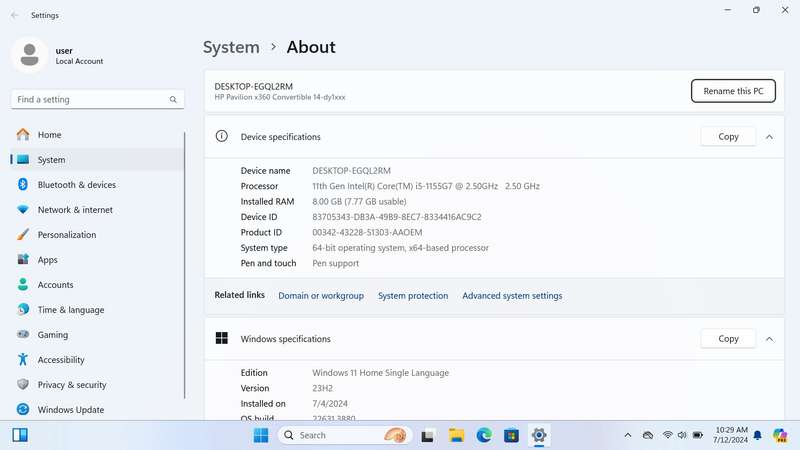Click Installed RAM value 8.00 GB

[x=359, y=202]
